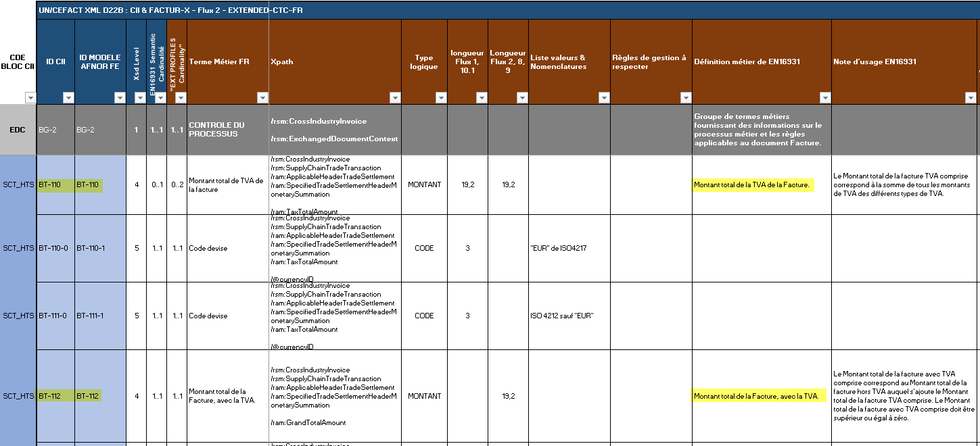Select length 3 in the BT-110-0 row

[467, 248]
